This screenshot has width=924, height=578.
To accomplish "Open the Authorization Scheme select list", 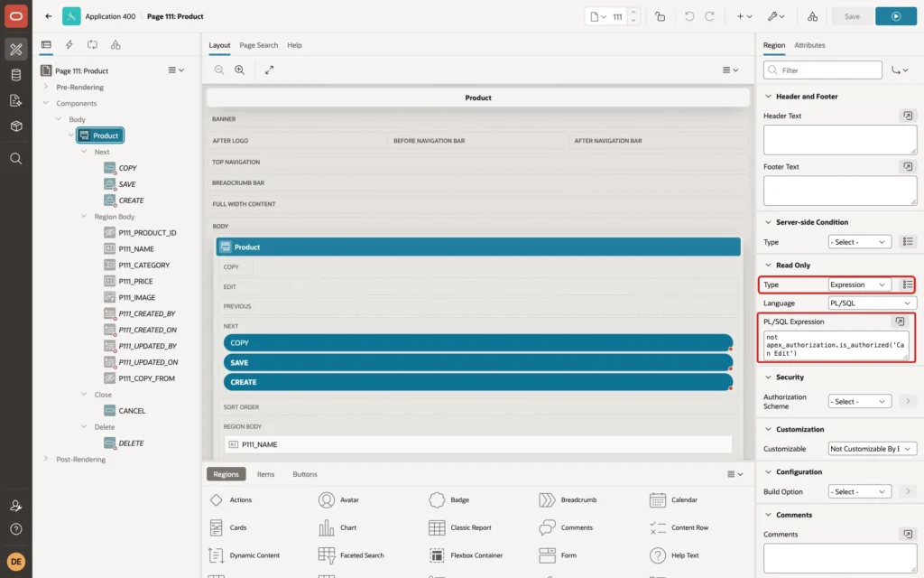I will point(859,402).
